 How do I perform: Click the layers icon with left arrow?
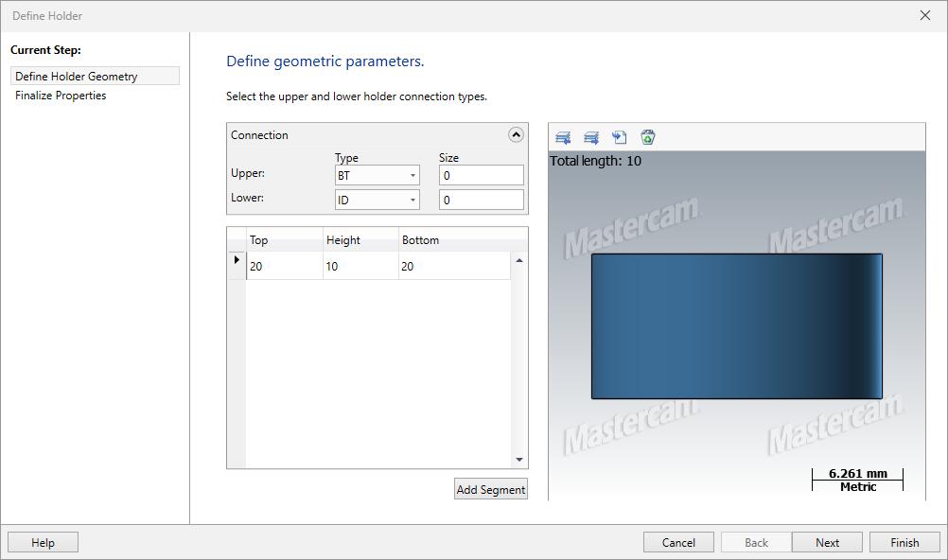pyautogui.click(x=563, y=138)
